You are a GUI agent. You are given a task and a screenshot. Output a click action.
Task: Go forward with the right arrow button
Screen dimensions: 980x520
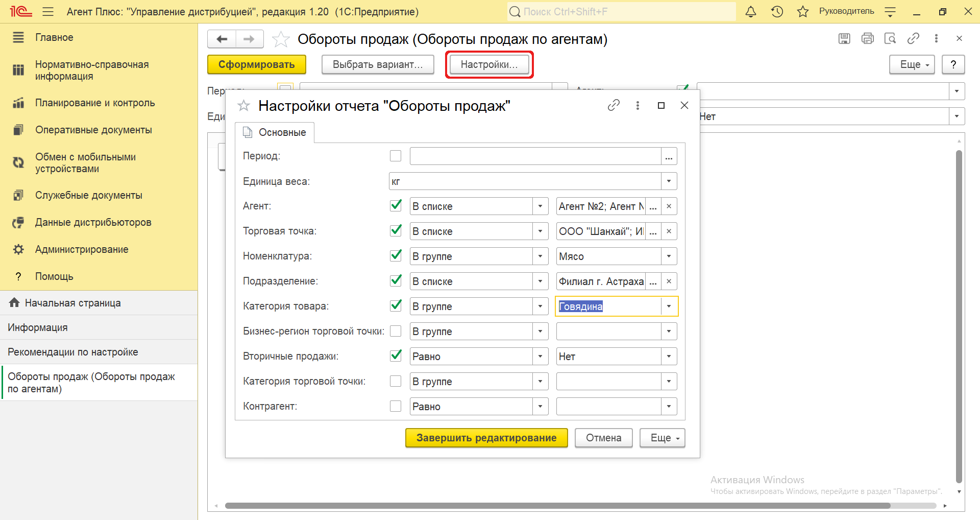249,39
